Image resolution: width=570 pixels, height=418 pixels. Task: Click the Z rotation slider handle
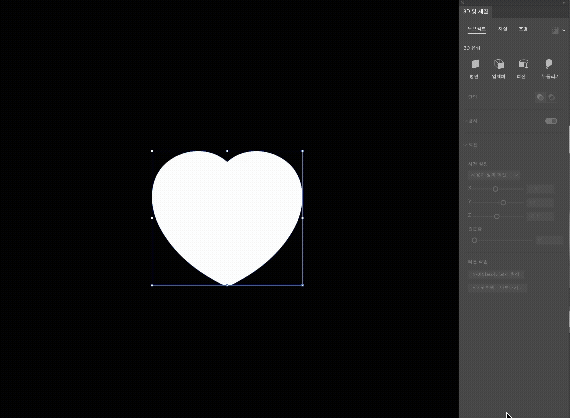(497, 216)
